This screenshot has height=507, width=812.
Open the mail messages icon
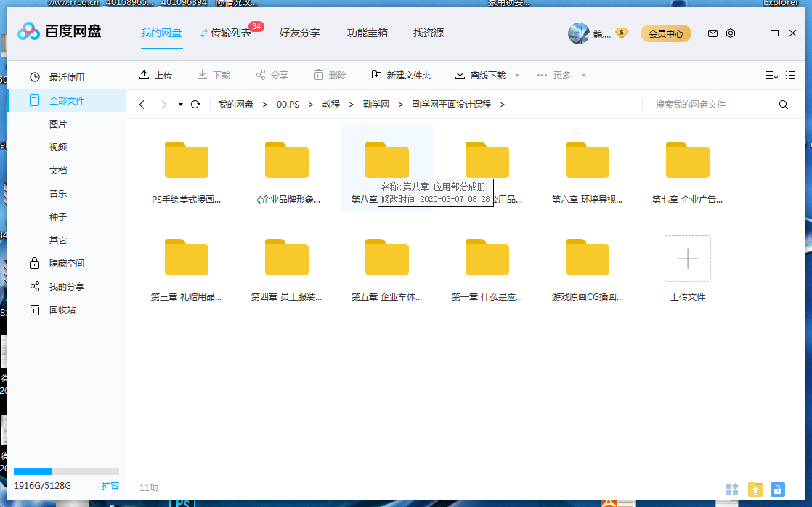point(712,33)
